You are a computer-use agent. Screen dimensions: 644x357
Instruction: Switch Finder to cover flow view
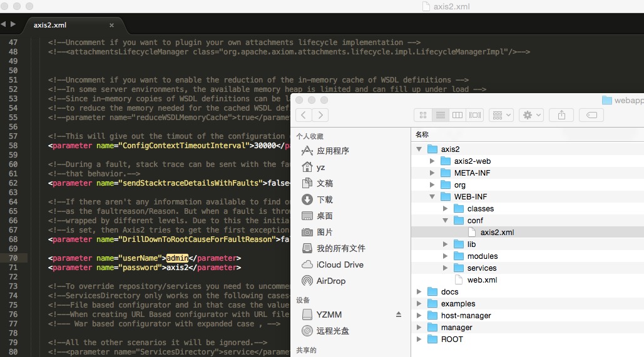pyautogui.click(x=475, y=115)
